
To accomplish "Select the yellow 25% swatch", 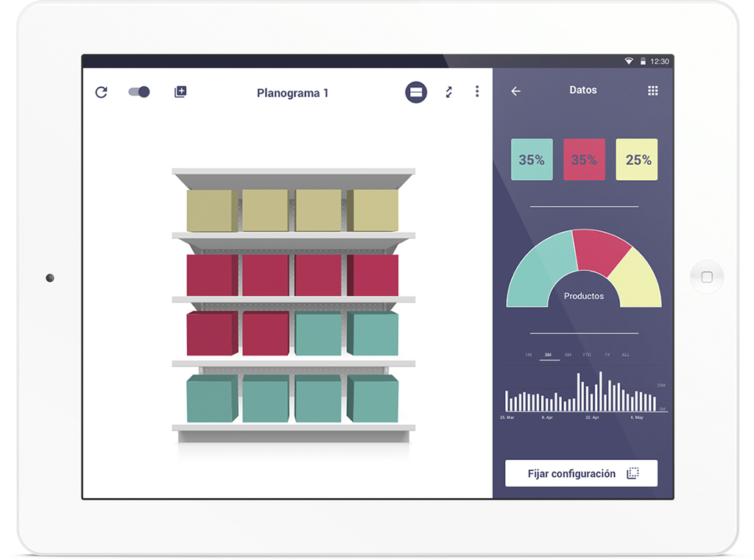I will (637, 160).
